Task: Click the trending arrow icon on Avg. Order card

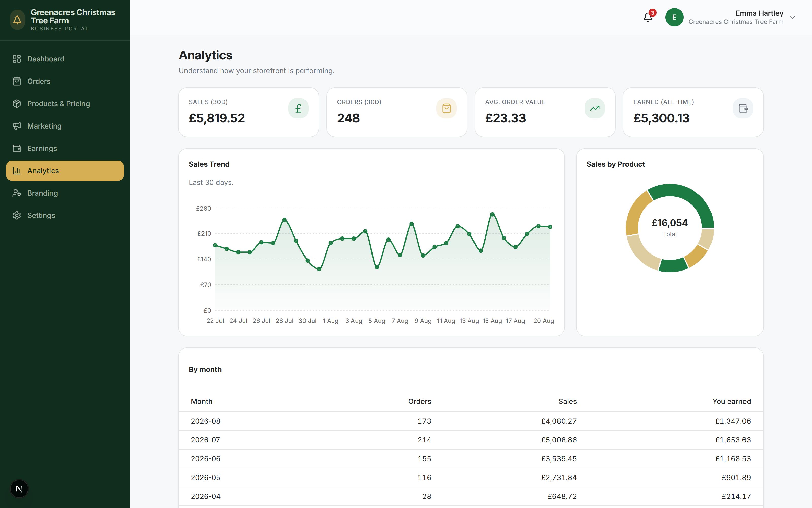Action: 595,108
